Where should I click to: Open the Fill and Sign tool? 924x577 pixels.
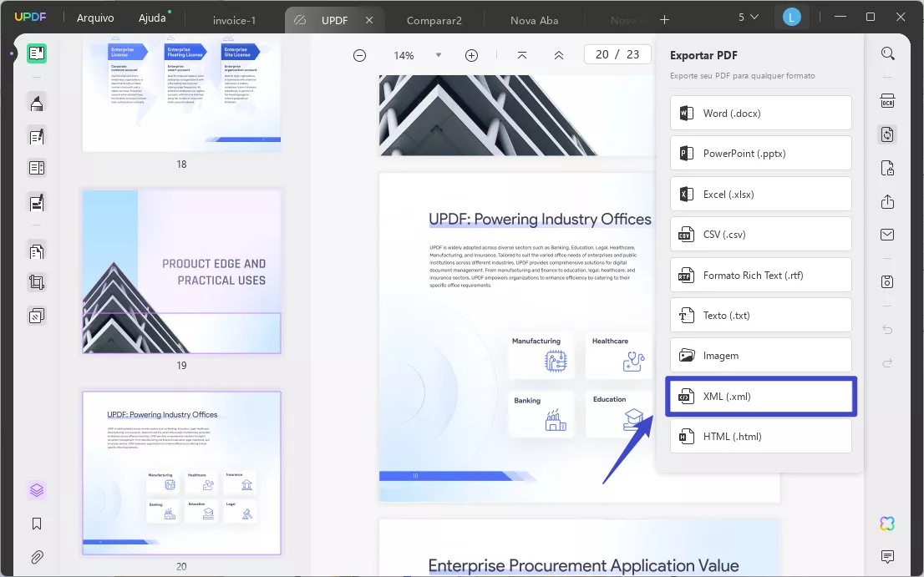click(37, 203)
